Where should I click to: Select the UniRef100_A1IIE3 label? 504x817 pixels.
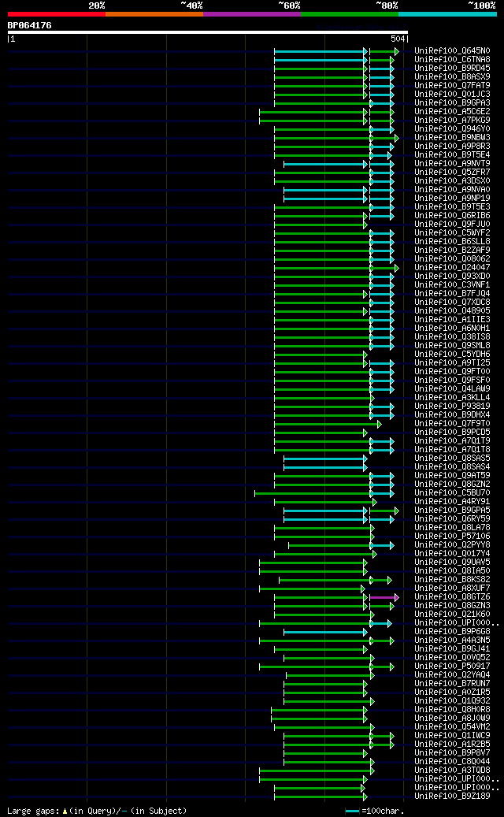(452, 319)
